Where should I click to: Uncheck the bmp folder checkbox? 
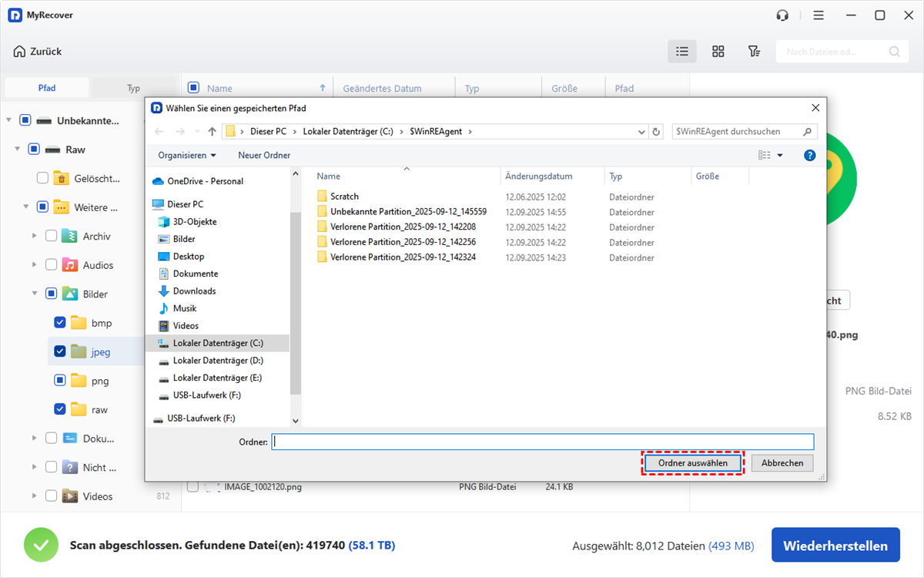60,322
